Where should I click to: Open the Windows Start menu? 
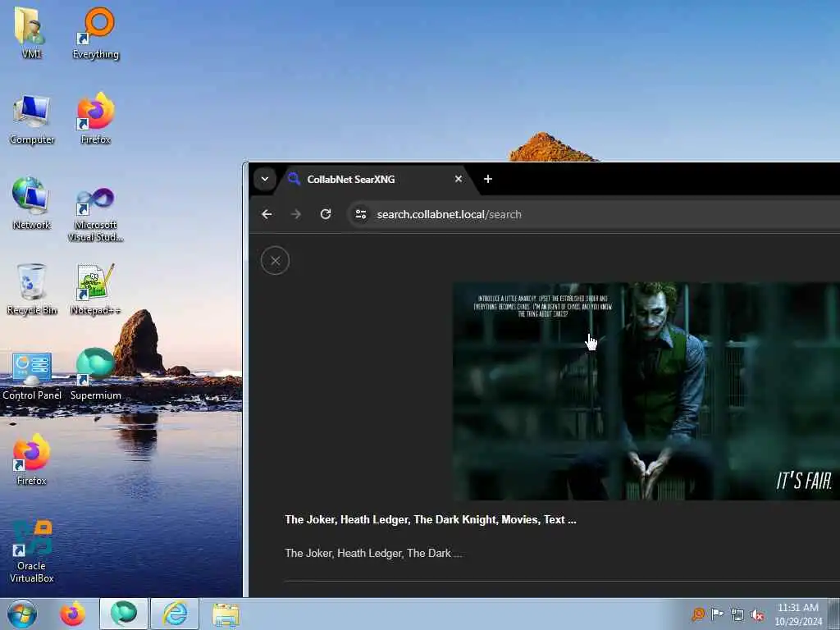click(x=22, y=614)
